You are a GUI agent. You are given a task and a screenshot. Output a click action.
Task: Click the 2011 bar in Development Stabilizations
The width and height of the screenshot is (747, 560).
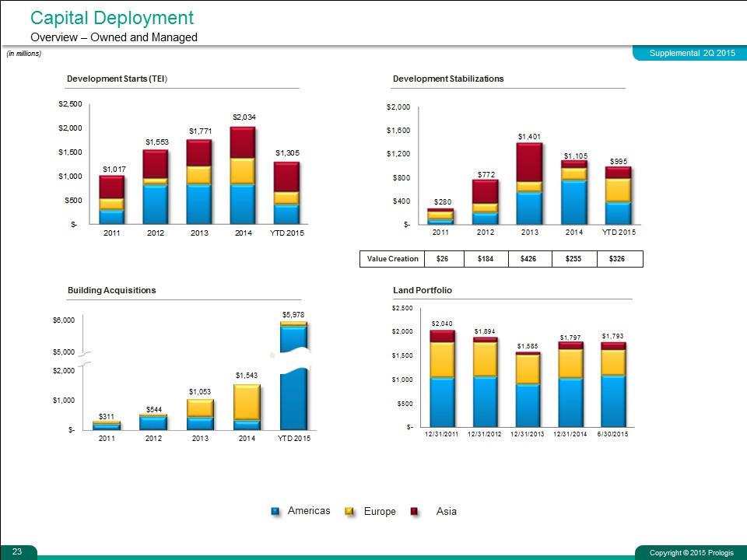[440, 216]
